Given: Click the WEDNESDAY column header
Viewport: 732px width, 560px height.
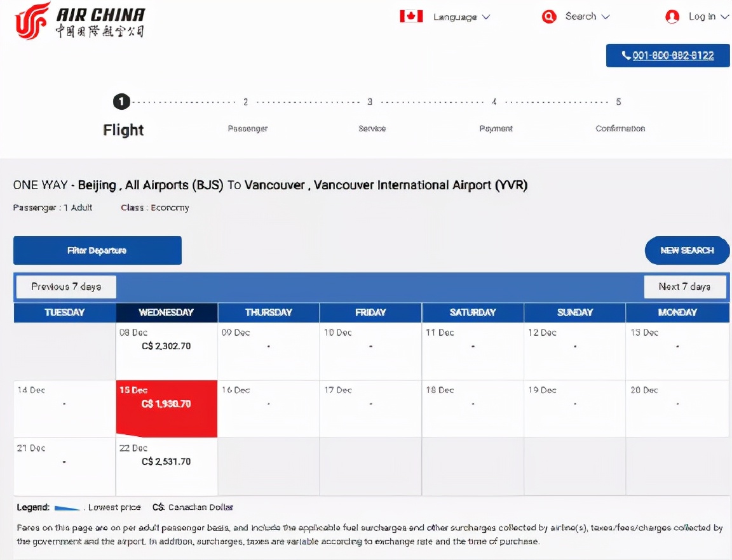Looking at the screenshot, I should tap(166, 312).
